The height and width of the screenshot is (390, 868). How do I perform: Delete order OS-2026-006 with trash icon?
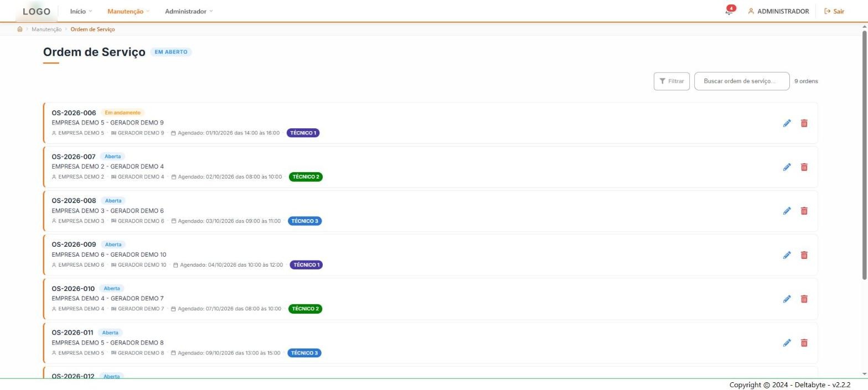point(804,123)
